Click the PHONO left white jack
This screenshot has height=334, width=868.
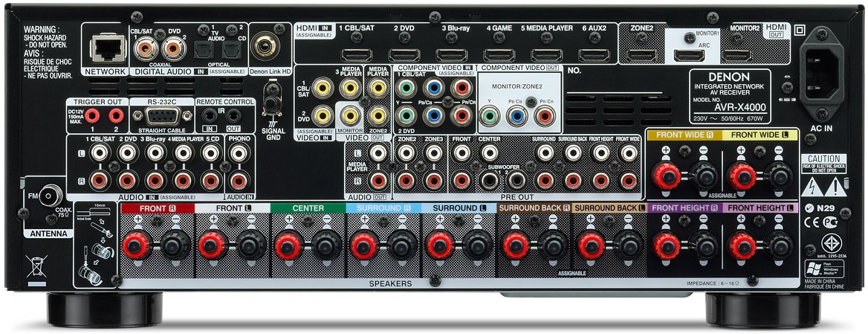239,152
